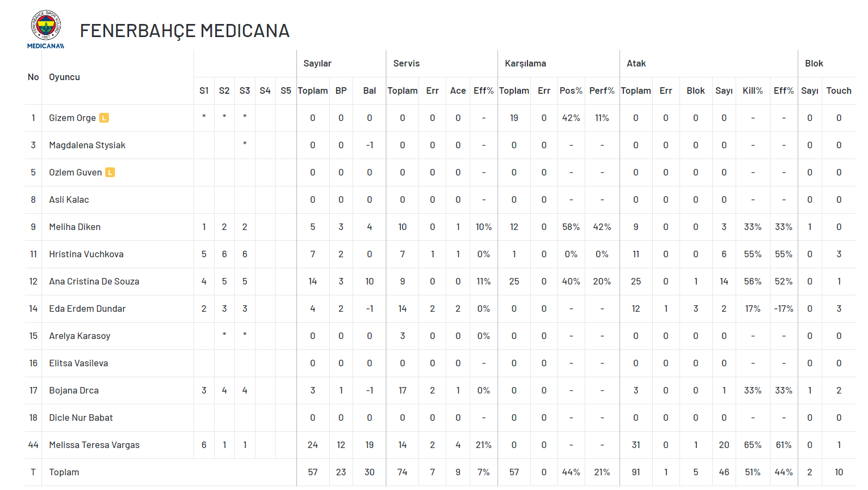Click the Hristina Vuchkova player name
The image size is (868, 490).
coord(86,254)
